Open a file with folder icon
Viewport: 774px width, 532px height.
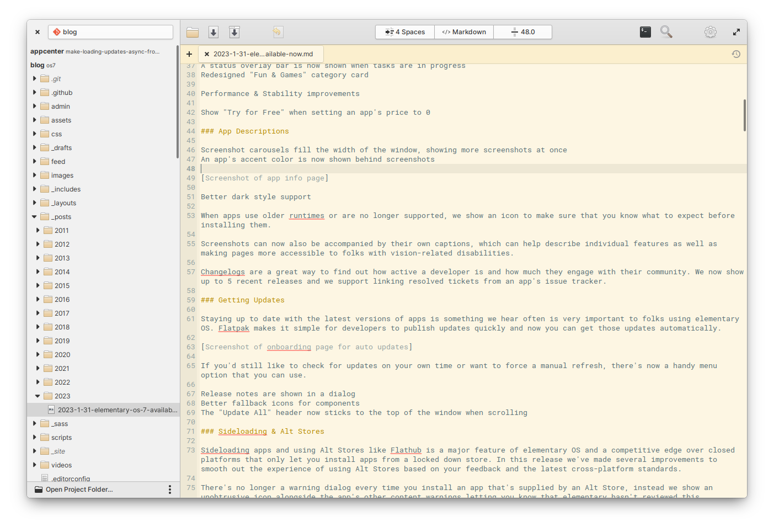point(193,32)
